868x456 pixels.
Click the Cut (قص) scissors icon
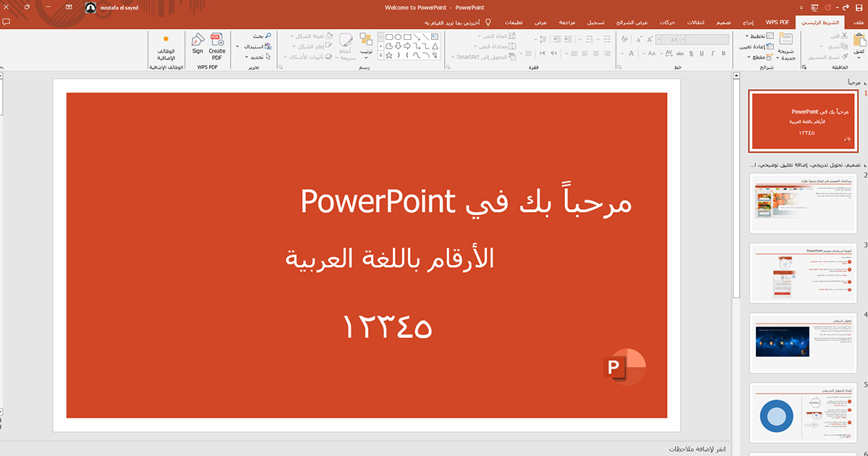843,35
